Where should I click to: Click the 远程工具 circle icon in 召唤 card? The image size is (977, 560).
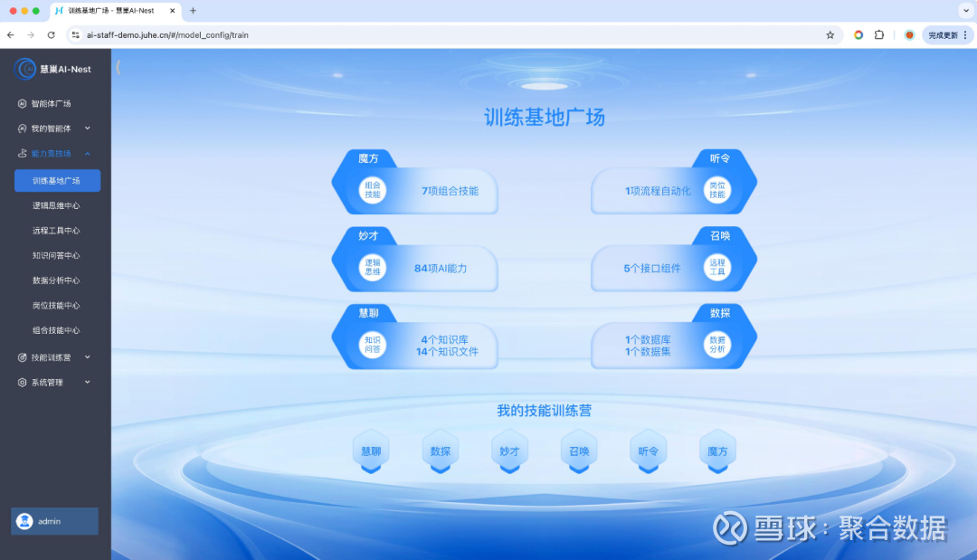(x=717, y=267)
